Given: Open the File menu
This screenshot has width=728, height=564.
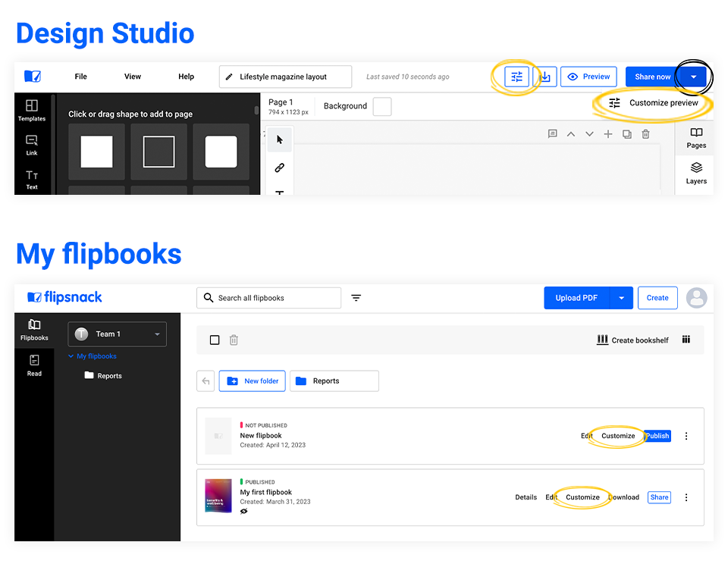Looking at the screenshot, I should click(x=81, y=77).
